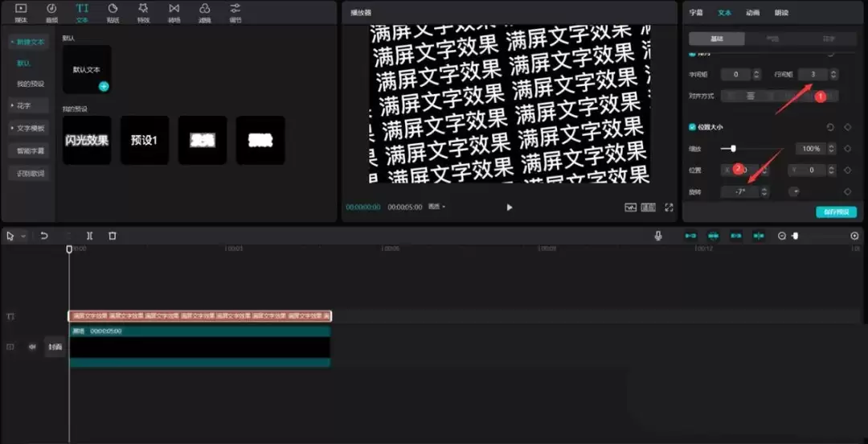This screenshot has height=444, width=868.
Task: Uncheck the 位置大小 checkbox
Action: click(x=692, y=127)
